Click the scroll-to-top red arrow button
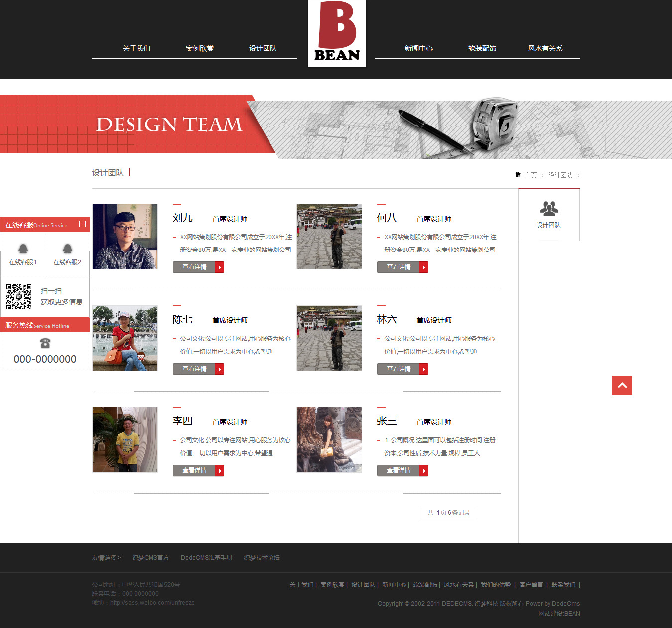672x628 pixels. point(622,385)
